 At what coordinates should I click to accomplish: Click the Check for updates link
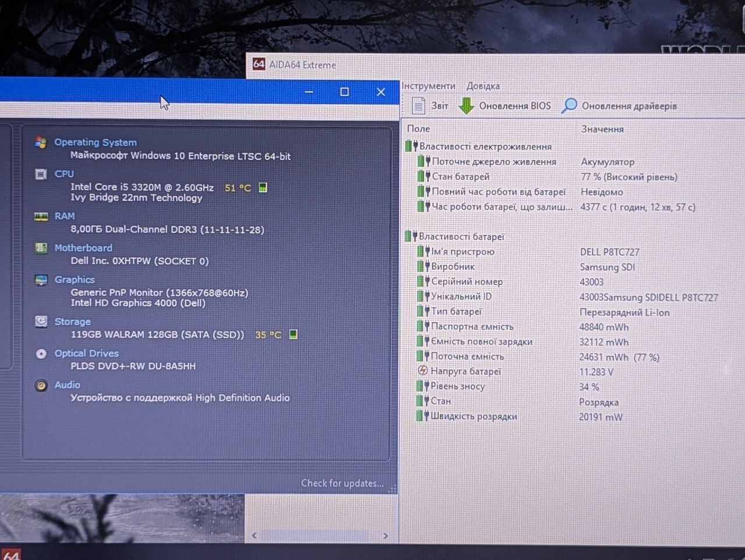pos(342,483)
